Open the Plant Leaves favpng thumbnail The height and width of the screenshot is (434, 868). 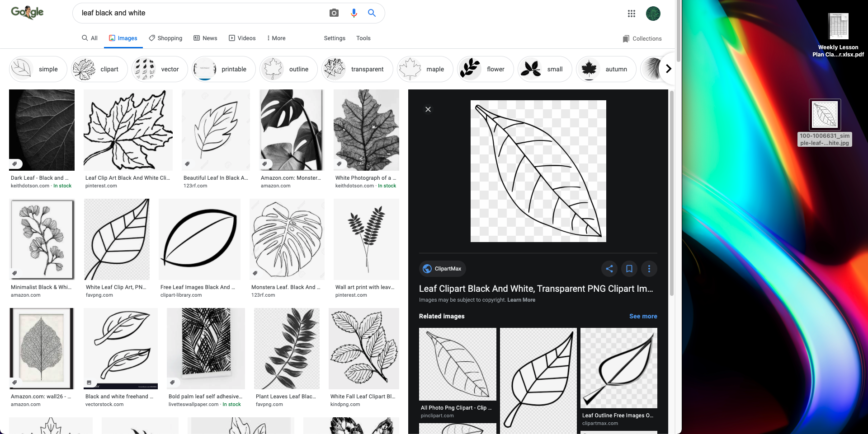pyautogui.click(x=287, y=349)
